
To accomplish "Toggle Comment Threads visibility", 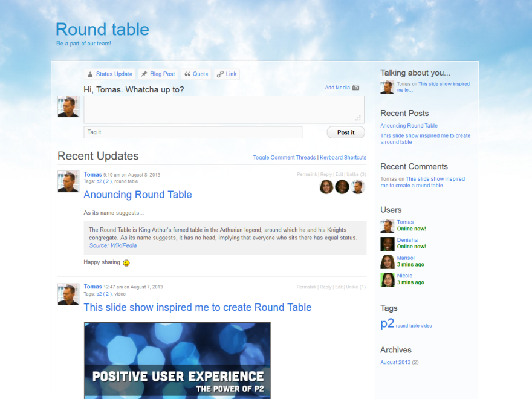I will pyautogui.click(x=284, y=158).
